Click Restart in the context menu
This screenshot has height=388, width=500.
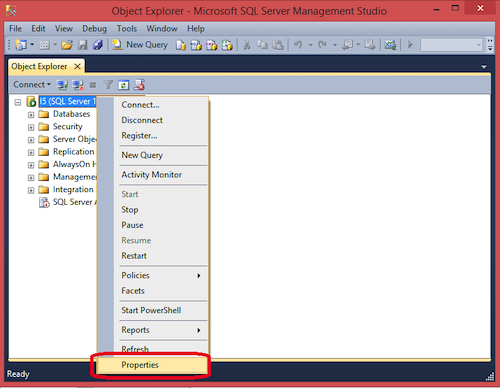pos(134,256)
